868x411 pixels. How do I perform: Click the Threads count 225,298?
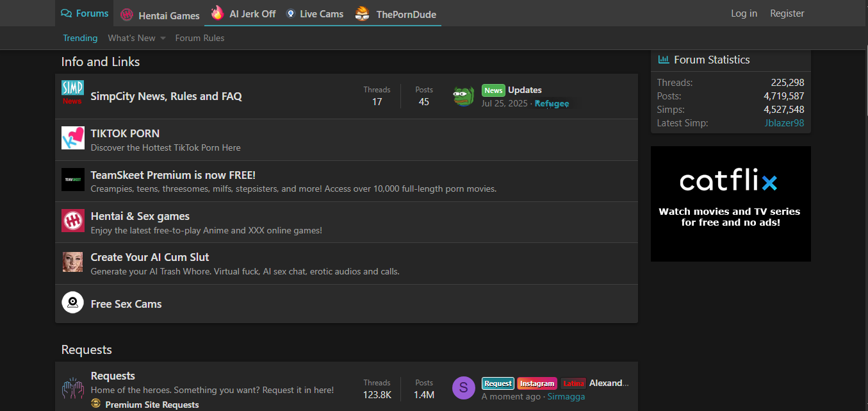(787, 83)
